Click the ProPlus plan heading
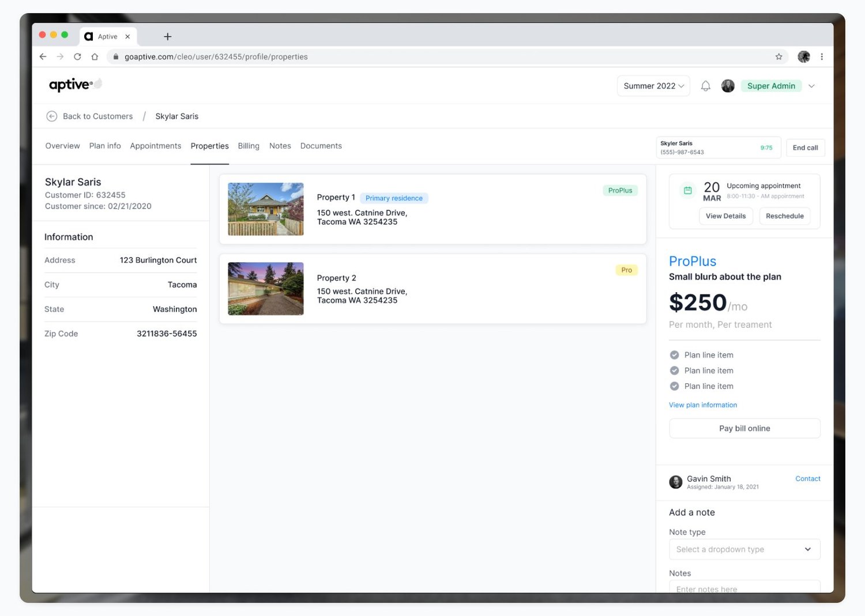 (693, 261)
